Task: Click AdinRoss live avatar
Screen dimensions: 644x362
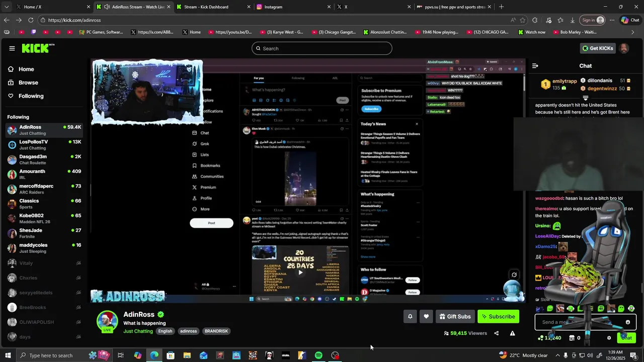Action: pos(107,321)
